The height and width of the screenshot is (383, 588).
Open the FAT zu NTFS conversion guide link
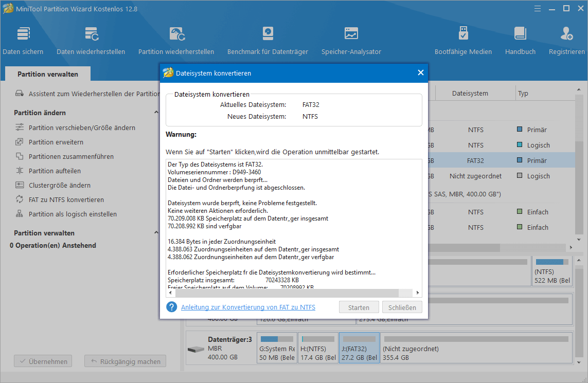[248, 307]
